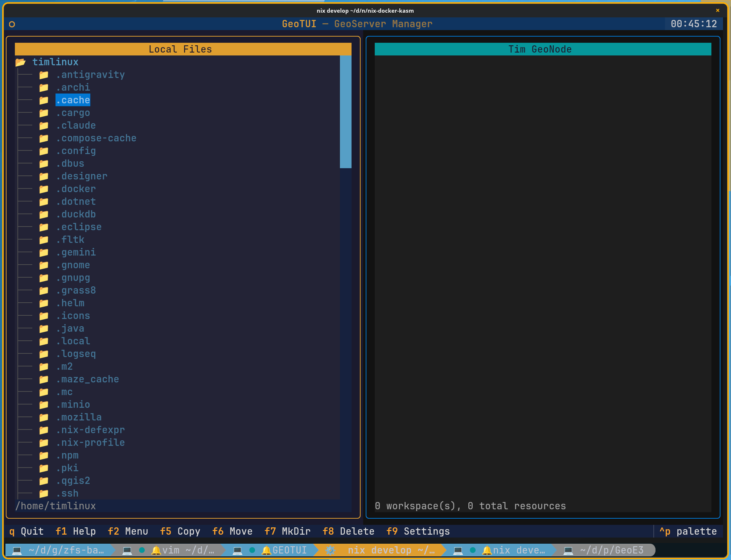Select the .nix-profile folder
Image resolution: width=731 pixels, height=560 pixels.
coord(90,443)
